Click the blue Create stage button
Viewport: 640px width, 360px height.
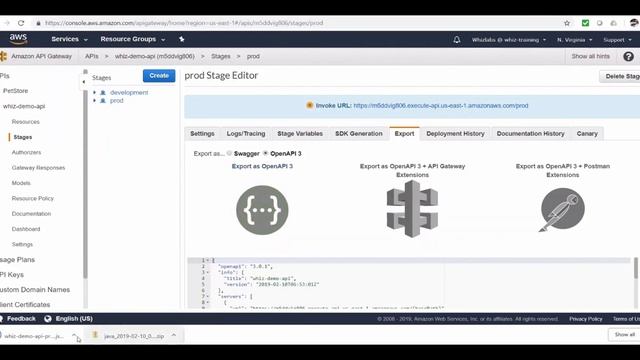pos(159,76)
